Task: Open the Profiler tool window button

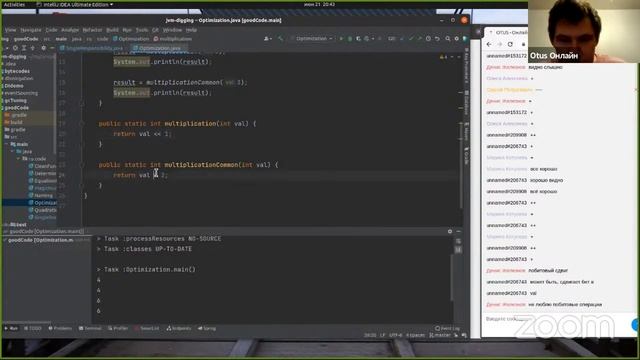Action: [118, 329]
